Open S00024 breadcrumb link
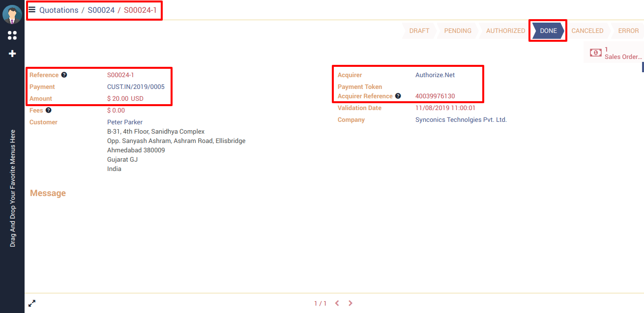 (x=101, y=10)
